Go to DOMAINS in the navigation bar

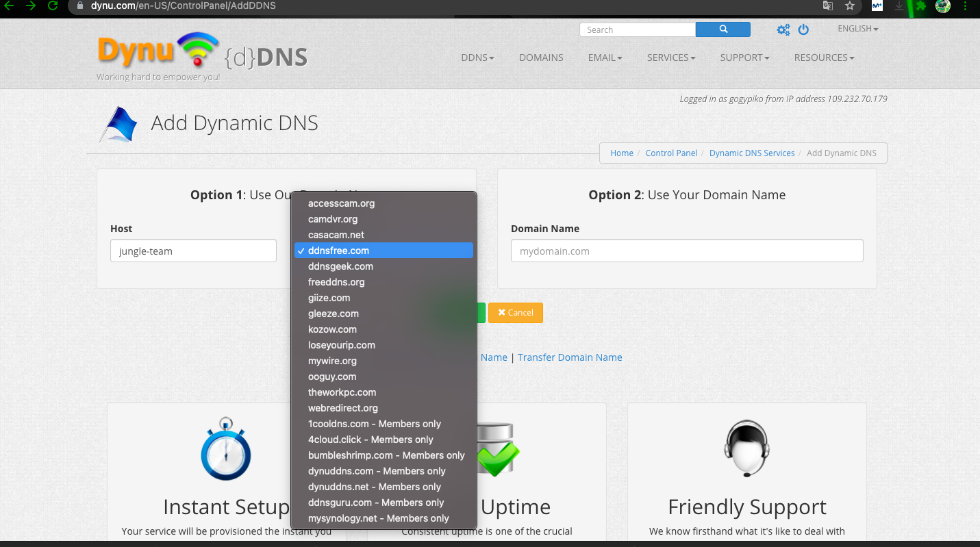tap(540, 58)
